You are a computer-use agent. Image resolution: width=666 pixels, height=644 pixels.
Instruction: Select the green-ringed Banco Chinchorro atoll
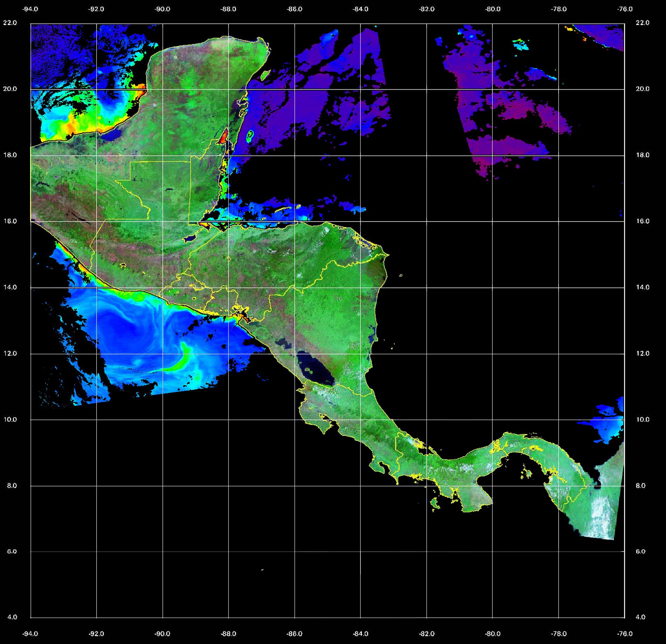coord(250,136)
